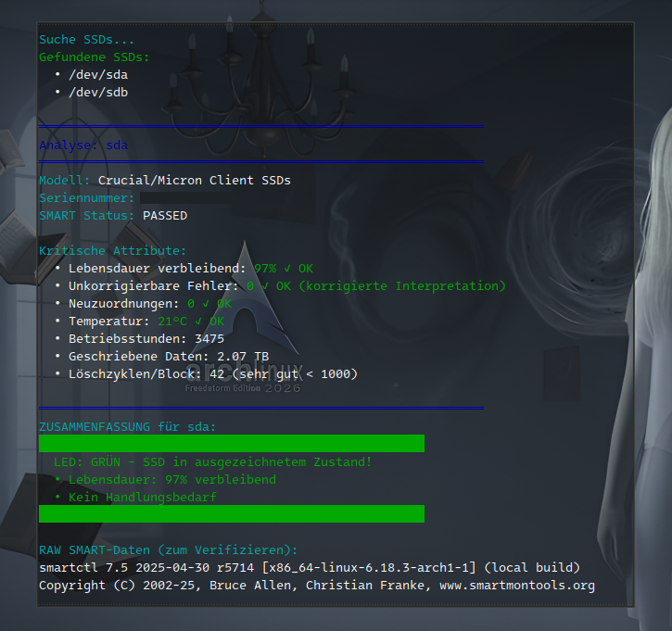
Task: Click 'ZUSAMMENFASSUNG für sda:' heading
Action: [127, 426]
